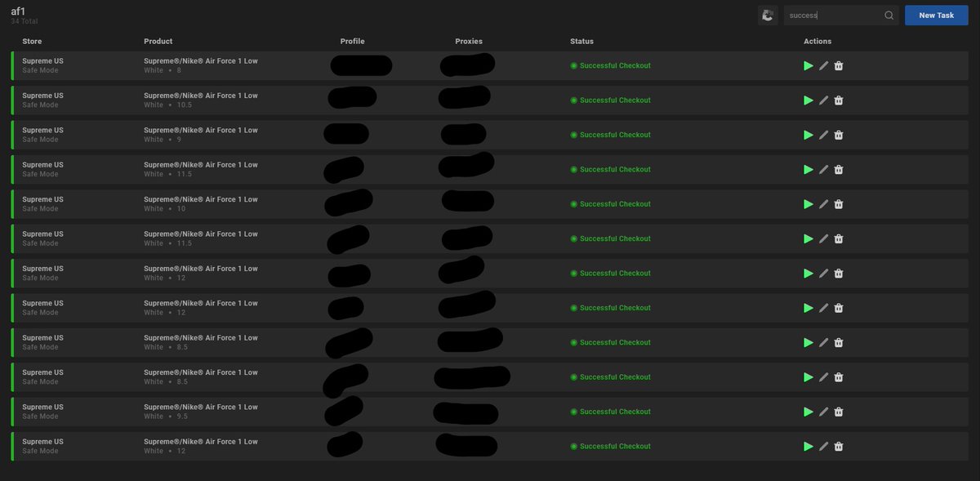Delete the second size 8.5 task

pyautogui.click(x=839, y=377)
